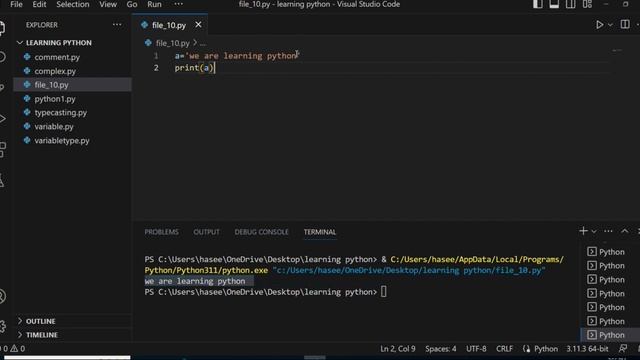The width and height of the screenshot is (640, 360).
Task: Change indentation via Spaces: 4
Action: tap(440, 349)
